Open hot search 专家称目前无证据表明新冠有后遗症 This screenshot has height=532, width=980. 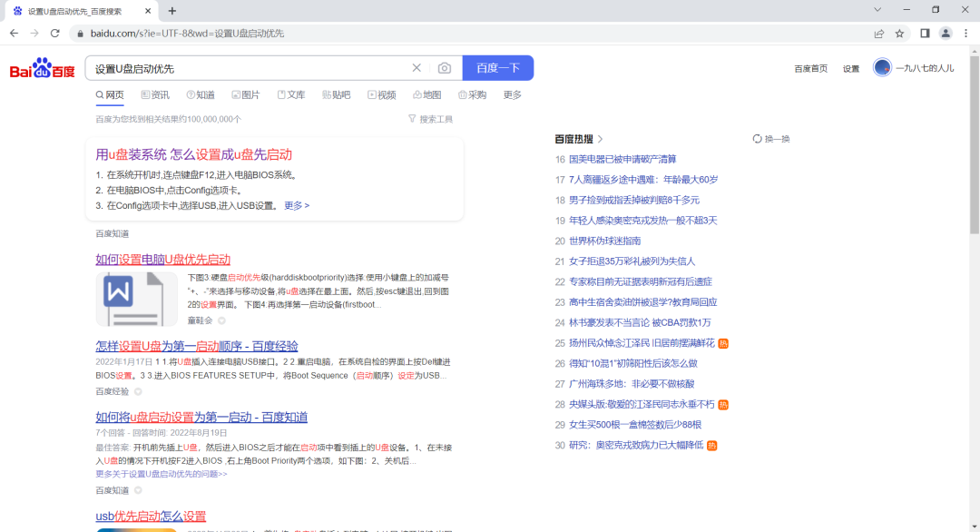(x=641, y=282)
